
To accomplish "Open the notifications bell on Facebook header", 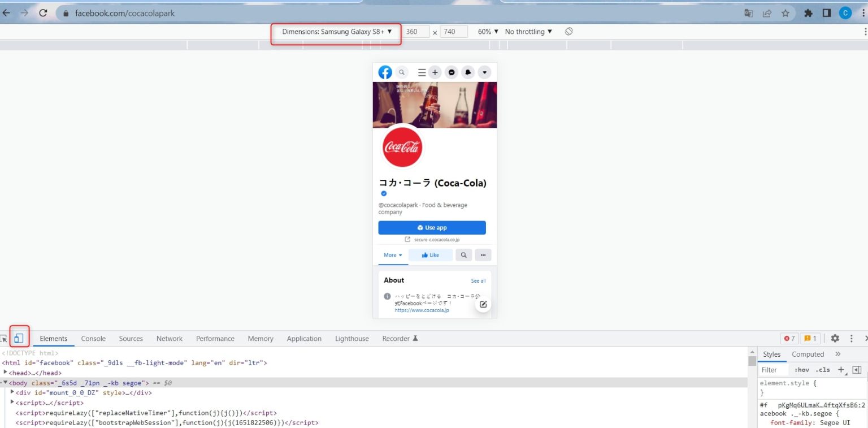I will pos(468,72).
